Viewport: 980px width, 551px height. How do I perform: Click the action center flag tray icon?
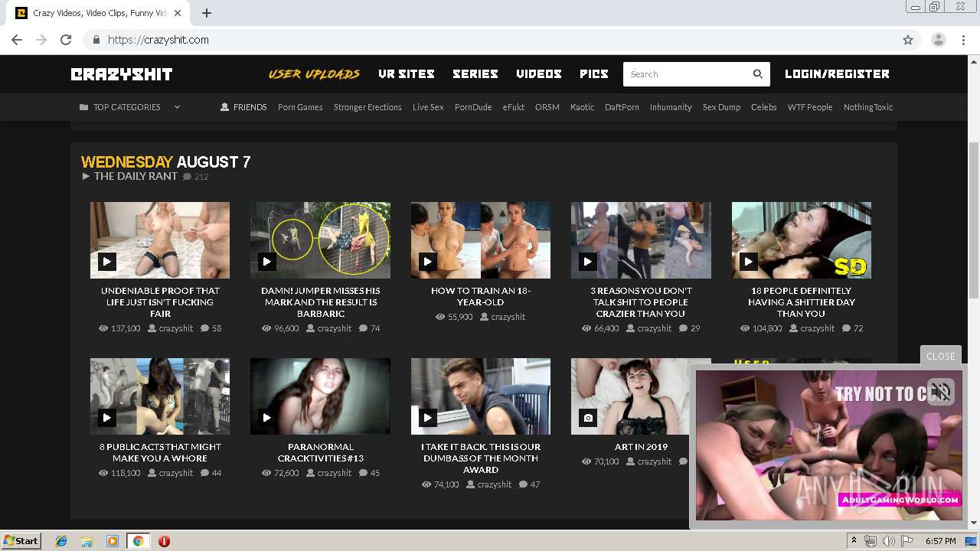[907, 541]
